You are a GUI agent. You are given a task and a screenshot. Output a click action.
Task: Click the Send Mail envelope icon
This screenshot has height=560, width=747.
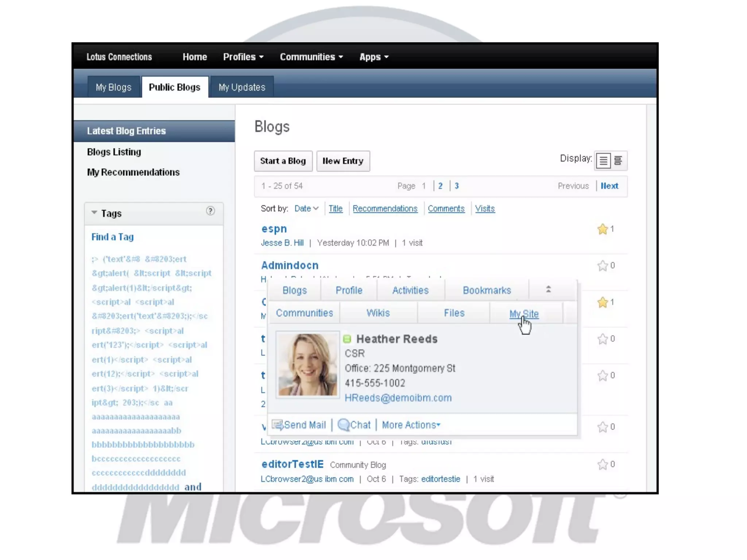point(277,425)
